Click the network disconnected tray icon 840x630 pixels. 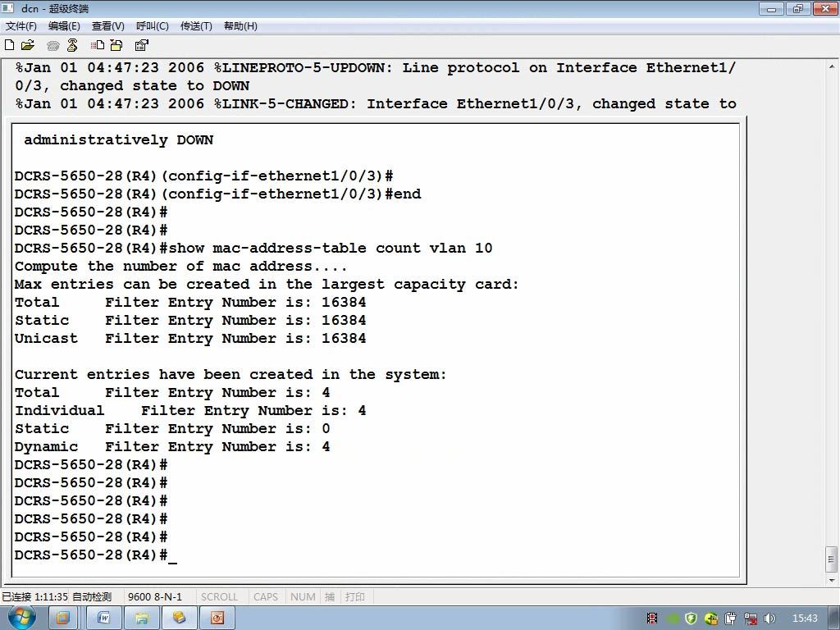751,619
